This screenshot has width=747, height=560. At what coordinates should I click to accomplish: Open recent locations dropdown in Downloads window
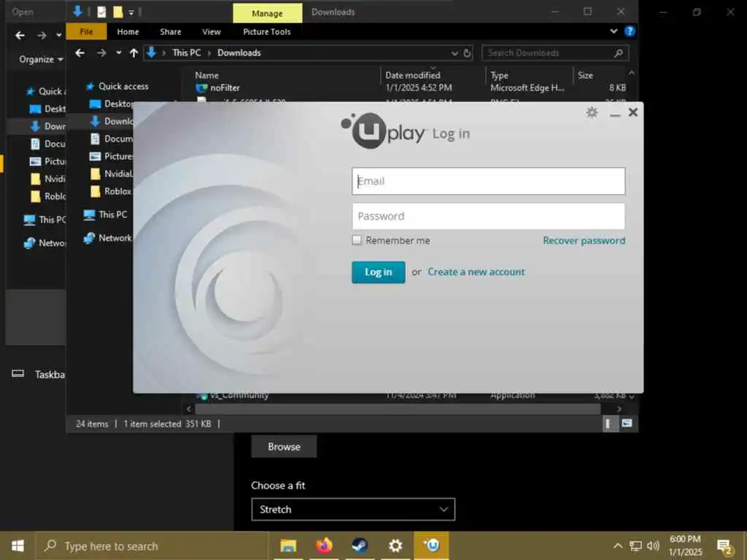119,52
